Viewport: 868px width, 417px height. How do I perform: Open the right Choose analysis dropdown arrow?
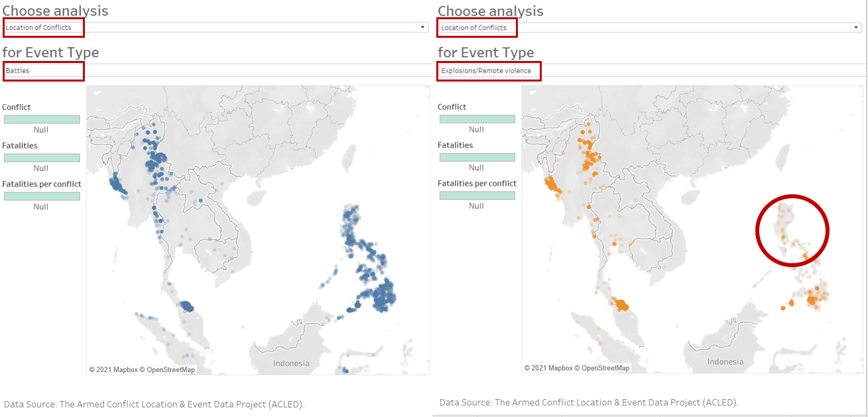(x=856, y=27)
